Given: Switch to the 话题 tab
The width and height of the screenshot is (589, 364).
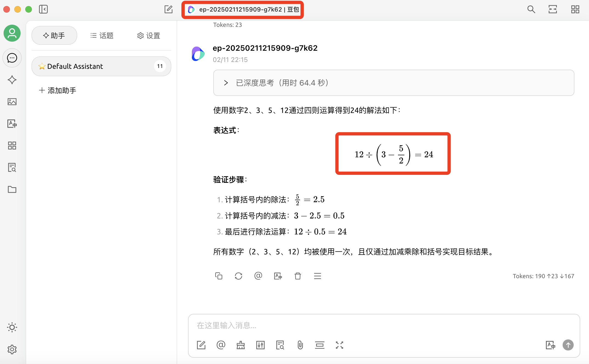Looking at the screenshot, I should [102, 36].
